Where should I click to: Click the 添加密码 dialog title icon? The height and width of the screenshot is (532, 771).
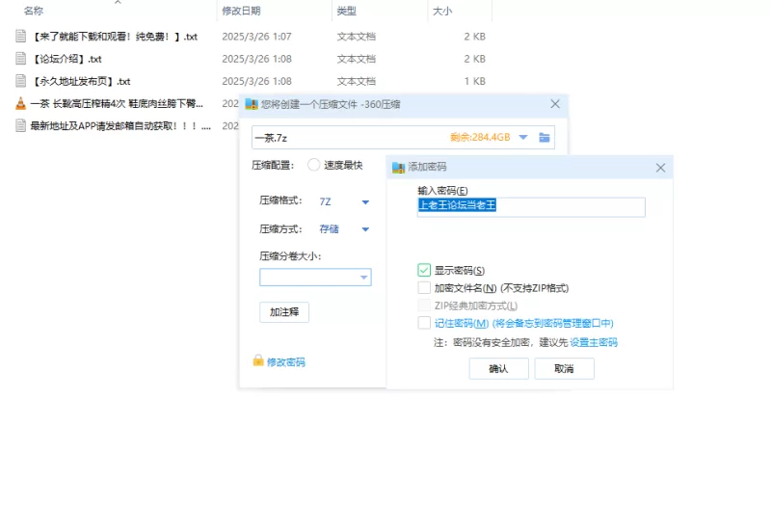click(x=398, y=168)
